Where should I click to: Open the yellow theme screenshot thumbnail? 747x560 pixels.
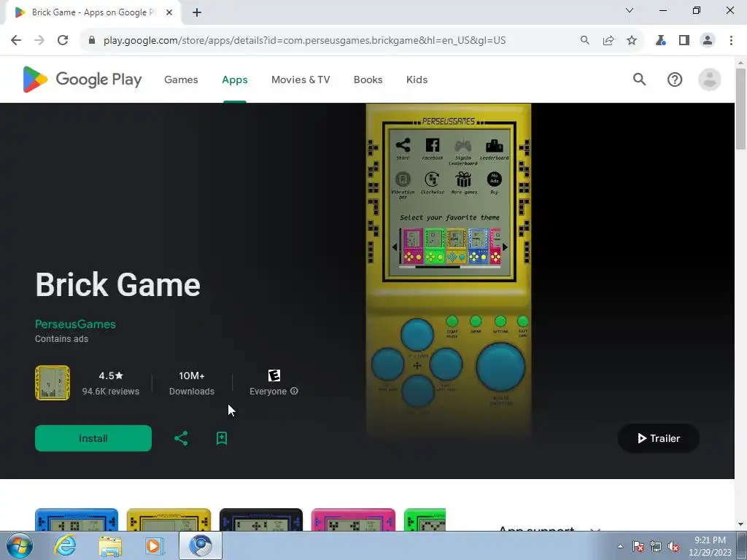click(x=169, y=519)
